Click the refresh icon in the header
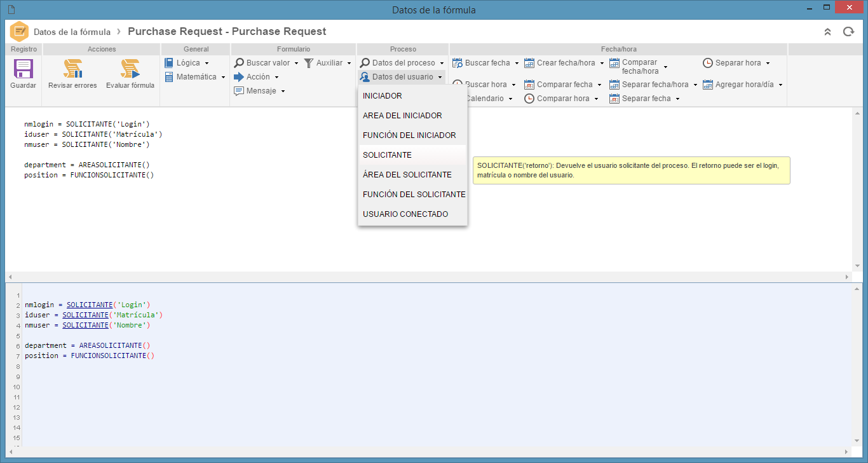This screenshot has height=463, width=868. [x=848, y=31]
